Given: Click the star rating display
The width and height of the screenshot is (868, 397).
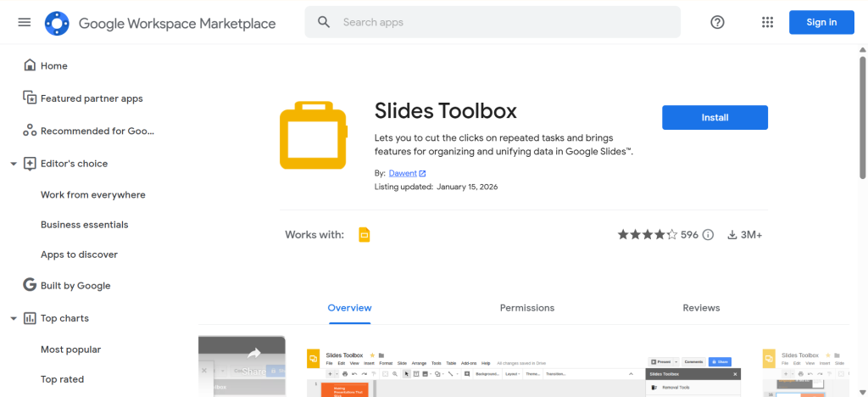Looking at the screenshot, I should coord(647,235).
